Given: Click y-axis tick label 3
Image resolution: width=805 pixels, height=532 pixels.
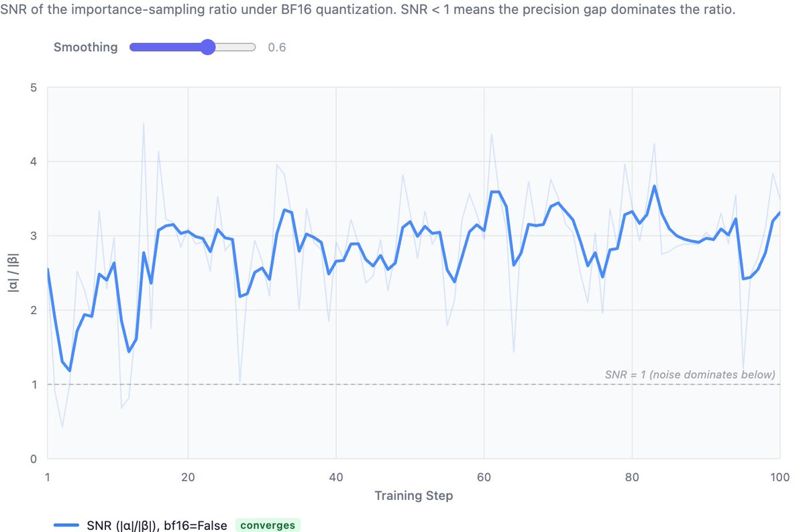Looking at the screenshot, I should (33, 236).
